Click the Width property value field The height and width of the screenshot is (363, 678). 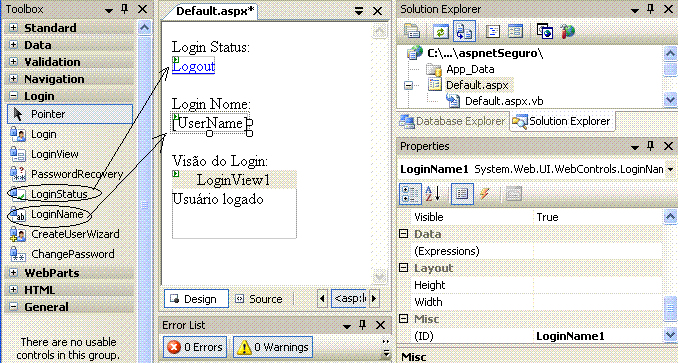598,302
